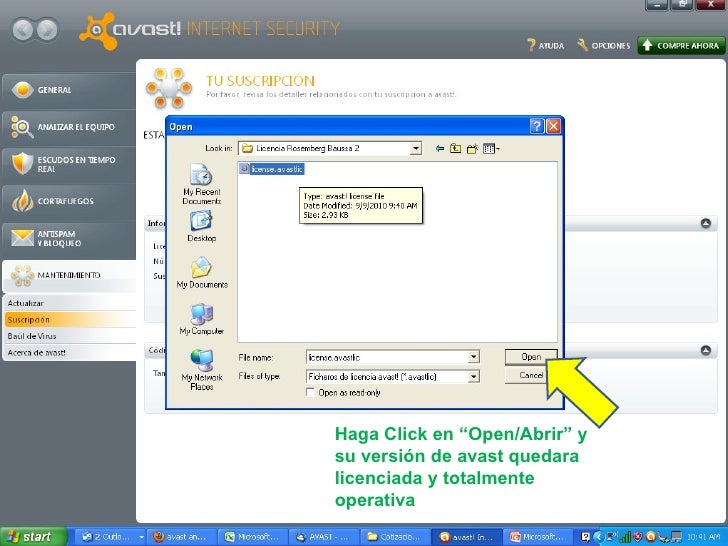Click the Up One Level folder icon
The image size is (728, 546).
tap(455, 149)
